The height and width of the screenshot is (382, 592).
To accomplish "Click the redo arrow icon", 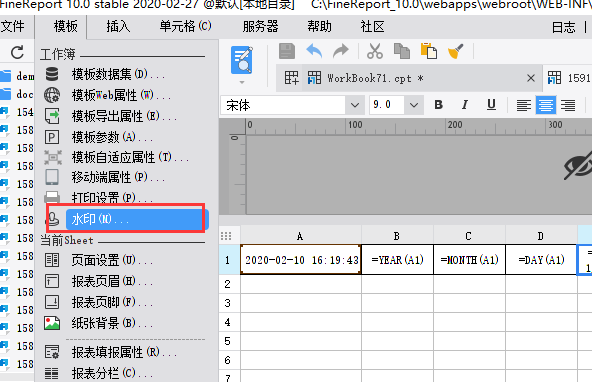I will click(x=341, y=51).
